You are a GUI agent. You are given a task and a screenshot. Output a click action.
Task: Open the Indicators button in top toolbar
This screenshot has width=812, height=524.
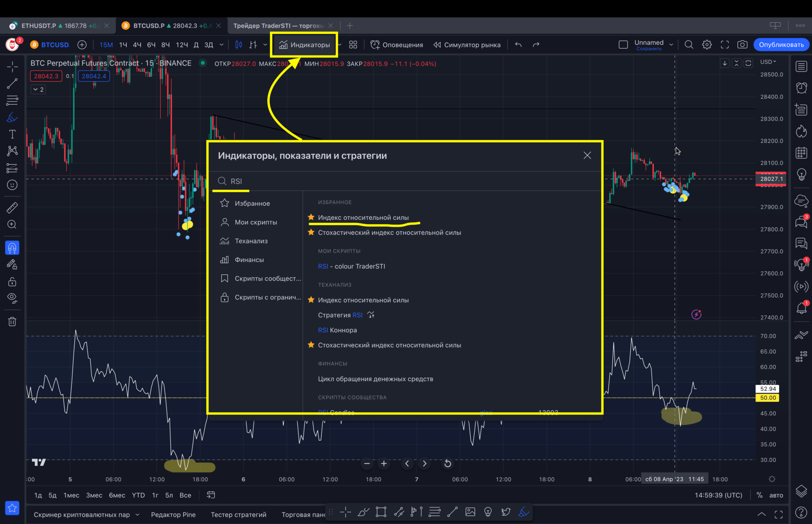[304, 45]
